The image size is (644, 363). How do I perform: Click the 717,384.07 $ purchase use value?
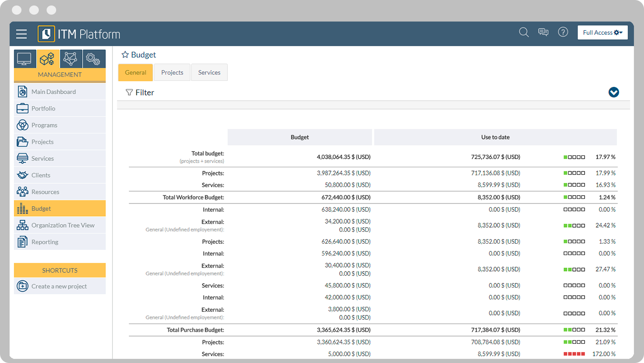496,330
